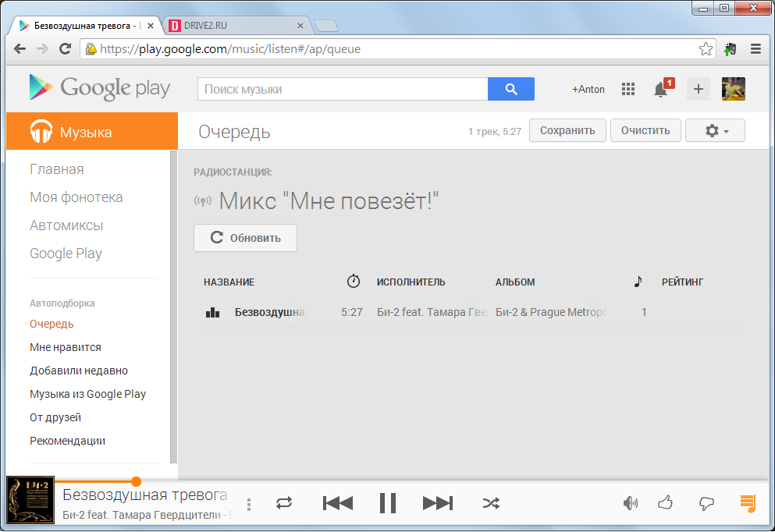
Task: Select the Очередь playlist
Action: tap(52, 324)
